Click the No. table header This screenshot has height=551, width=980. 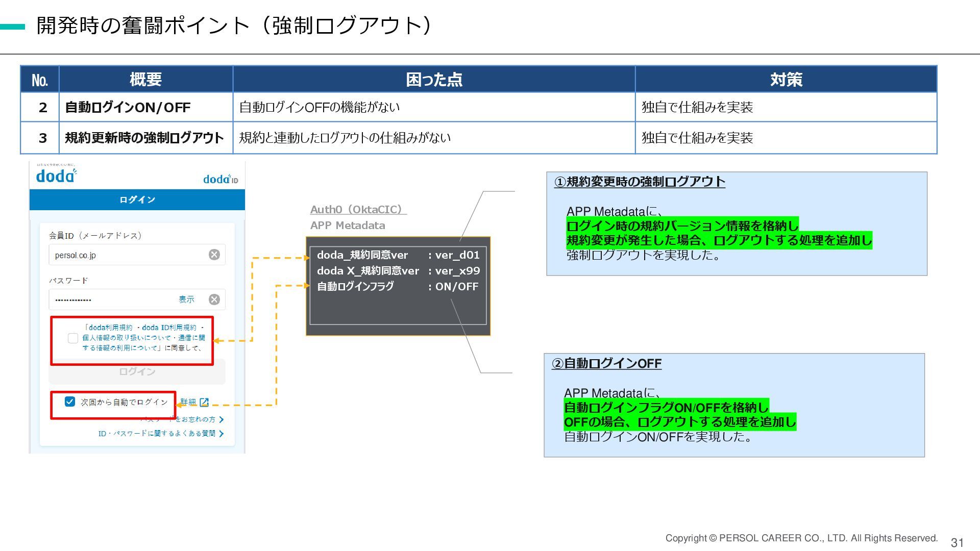(40, 80)
